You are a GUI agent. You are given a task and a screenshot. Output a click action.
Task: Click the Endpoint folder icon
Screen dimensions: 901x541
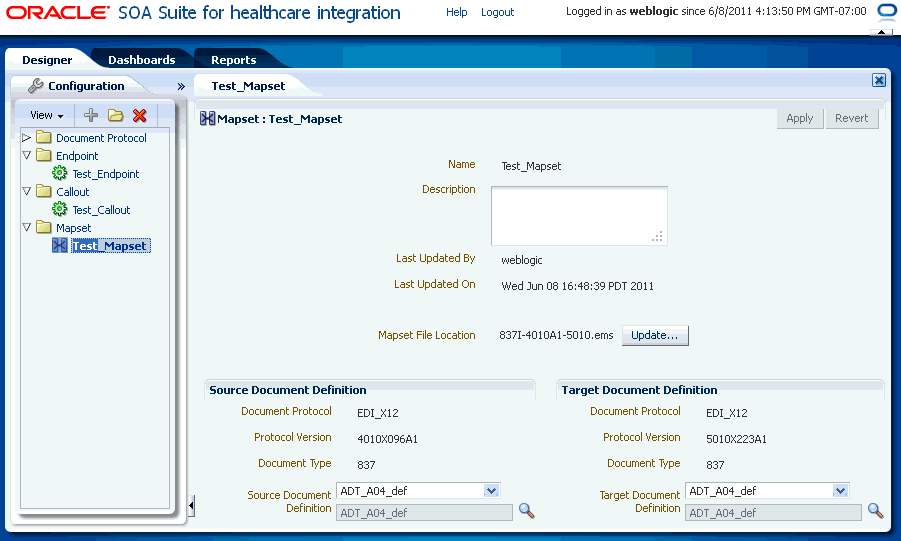pos(44,155)
